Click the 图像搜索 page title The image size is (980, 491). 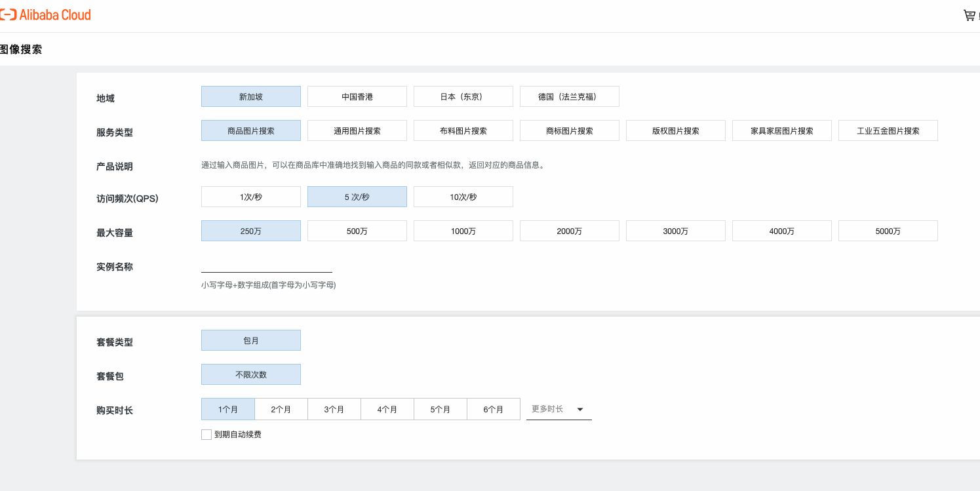pos(21,49)
